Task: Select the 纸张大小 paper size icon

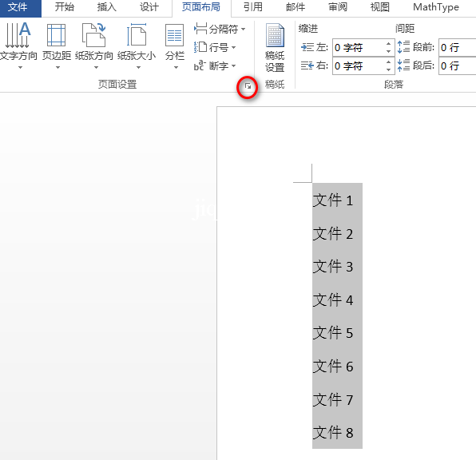Action: 137,46
